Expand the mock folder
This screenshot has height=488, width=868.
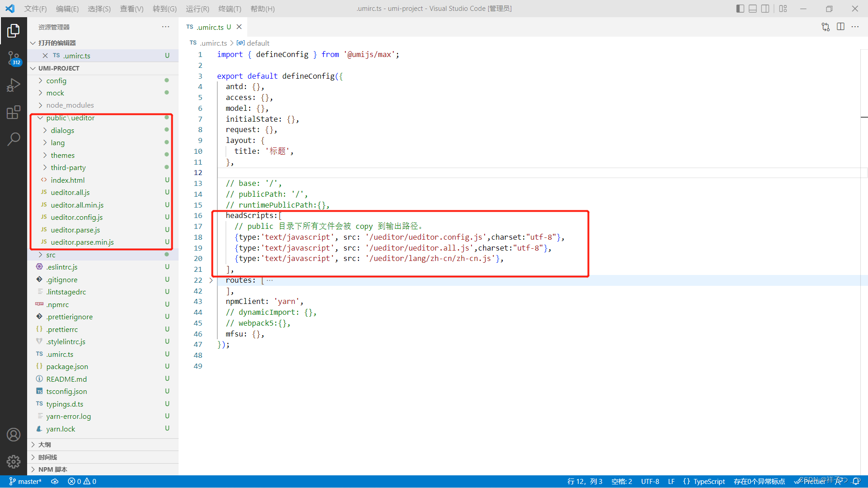(x=103, y=93)
